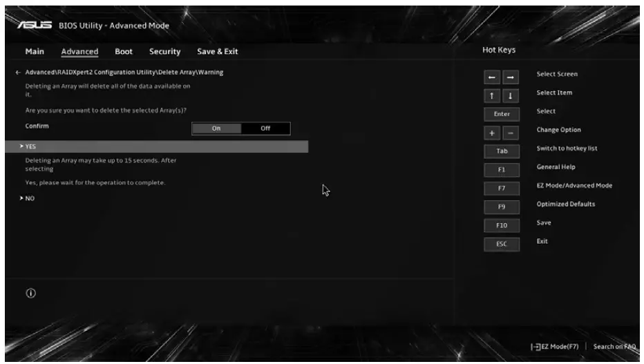This screenshot has height=364, width=644.
Task: Click the back arrow beside the breadcrumb path
Action: 18,73
